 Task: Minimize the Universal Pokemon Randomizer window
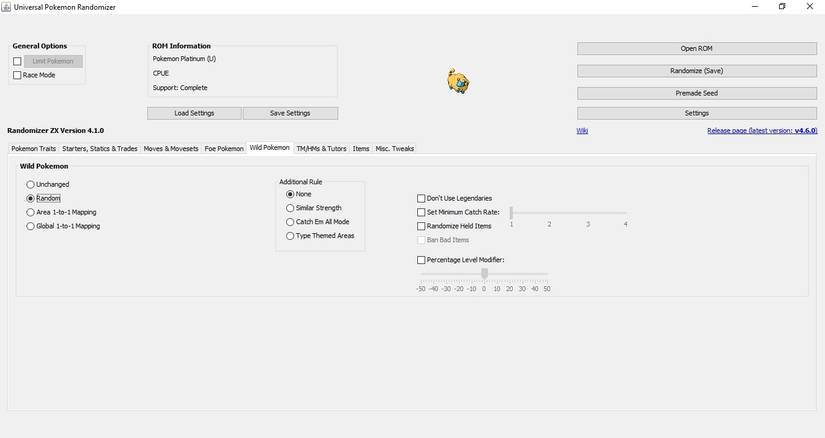[755, 7]
